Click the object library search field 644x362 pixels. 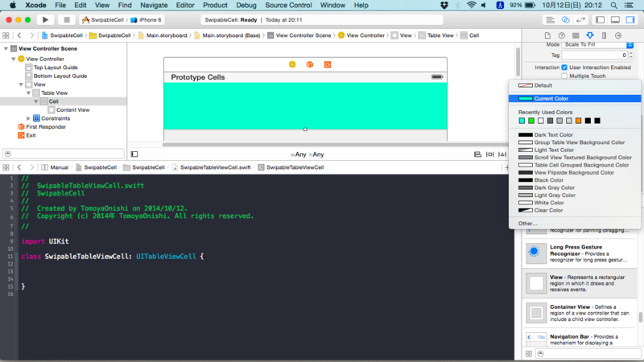[x=588, y=354]
